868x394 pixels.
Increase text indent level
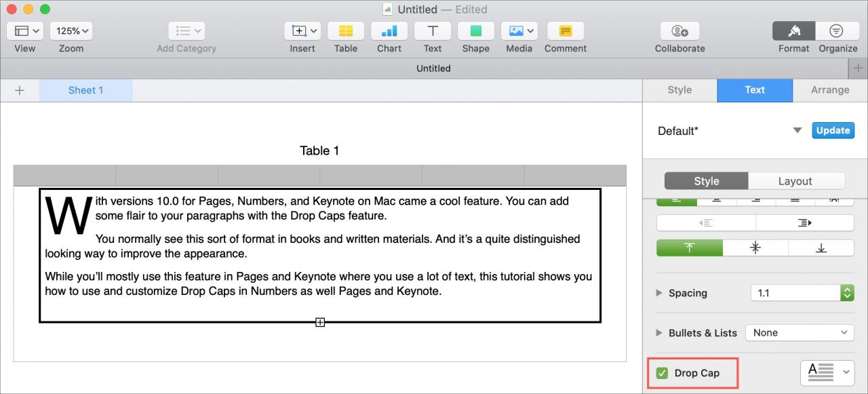805,223
